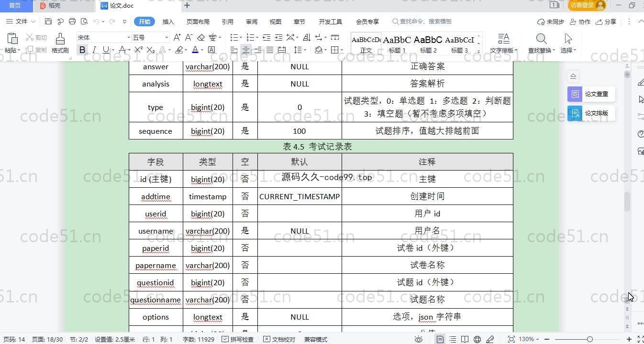Apply subscript X₂ formatting
Screen dimensions: 644x344
[150, 50]
